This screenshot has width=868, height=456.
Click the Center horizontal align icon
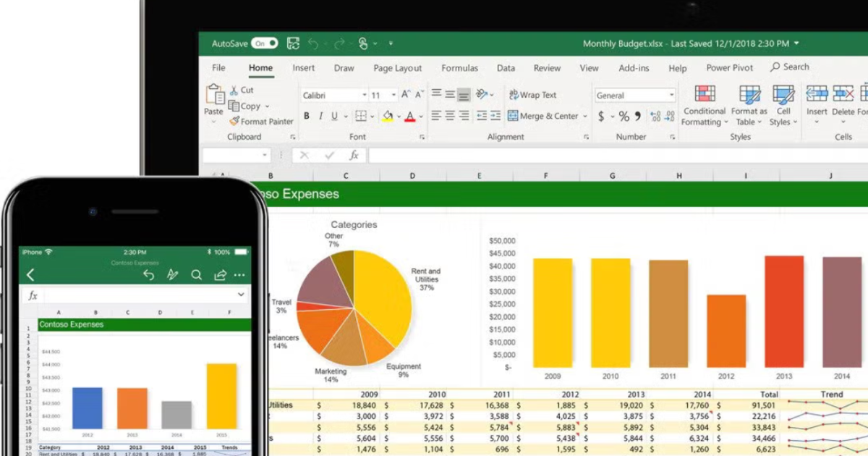[450, 116]
